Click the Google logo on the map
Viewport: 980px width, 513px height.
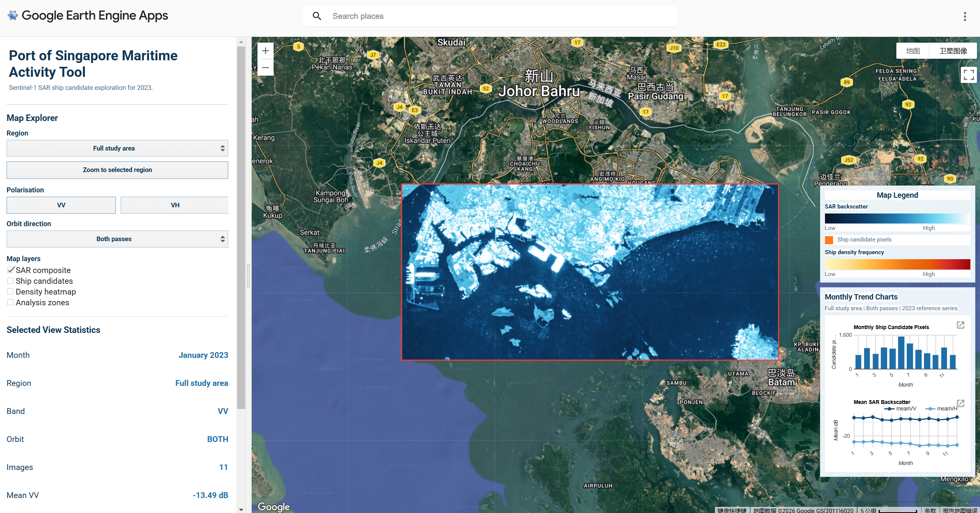click(274, 506)
